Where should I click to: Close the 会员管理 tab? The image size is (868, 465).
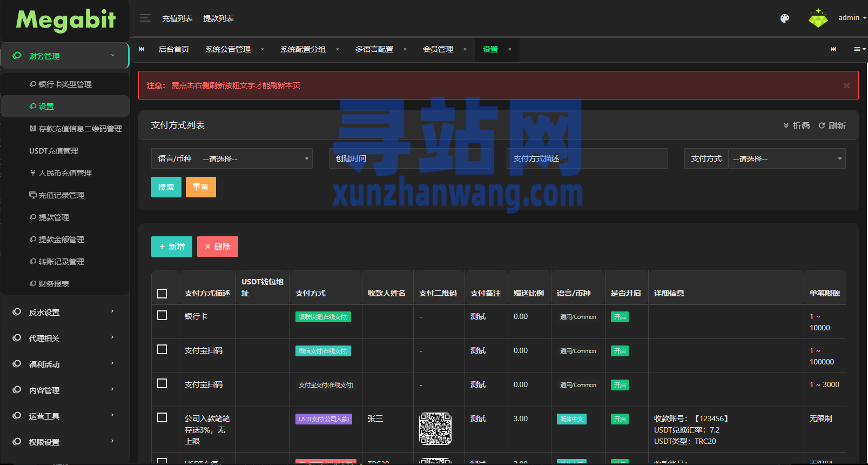click(x=465, y=49)
